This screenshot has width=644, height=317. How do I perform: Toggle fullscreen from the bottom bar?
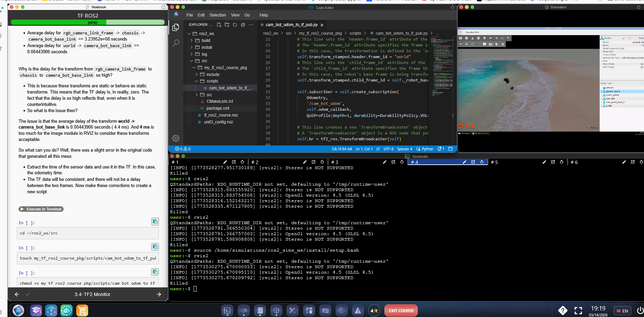point(578,310)
